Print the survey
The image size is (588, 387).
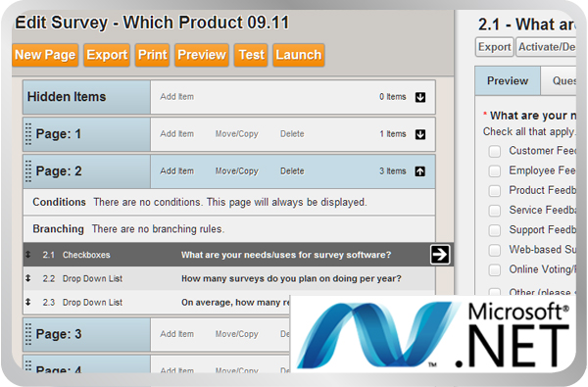point(152,55)
